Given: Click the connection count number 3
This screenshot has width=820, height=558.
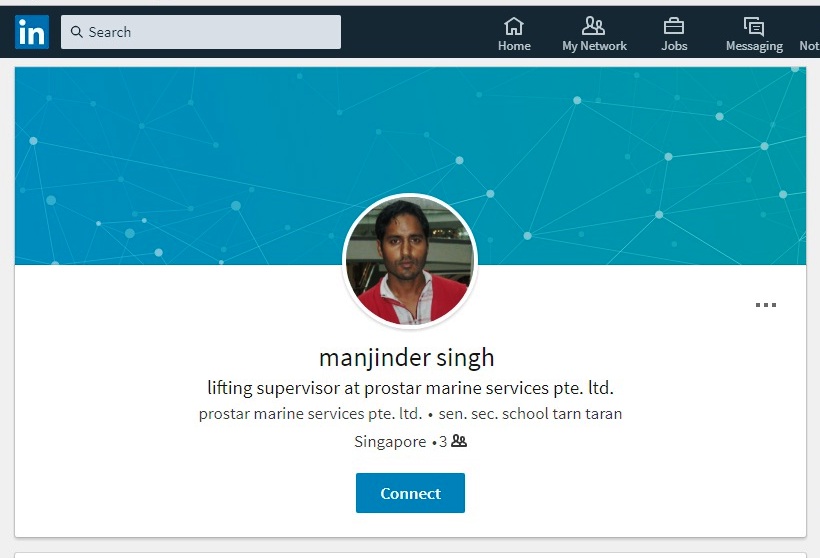Looking at the screenshot, I should (x=443, y=442).
